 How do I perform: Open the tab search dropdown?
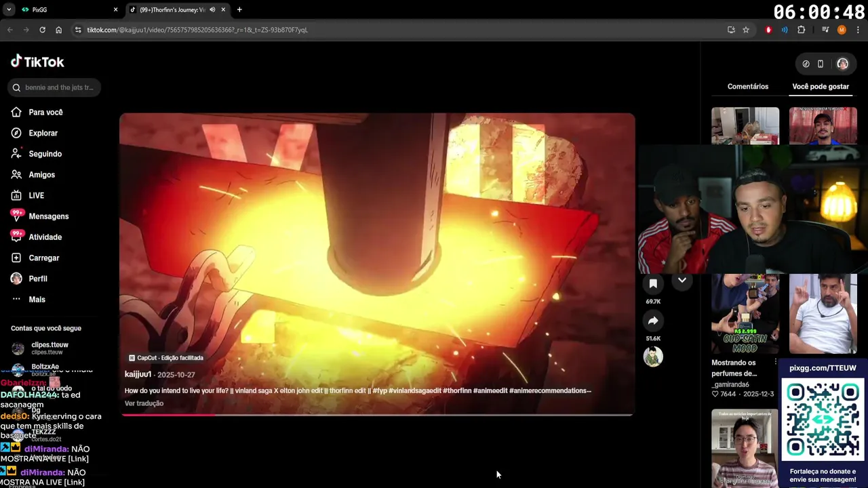tap(9, 9)
